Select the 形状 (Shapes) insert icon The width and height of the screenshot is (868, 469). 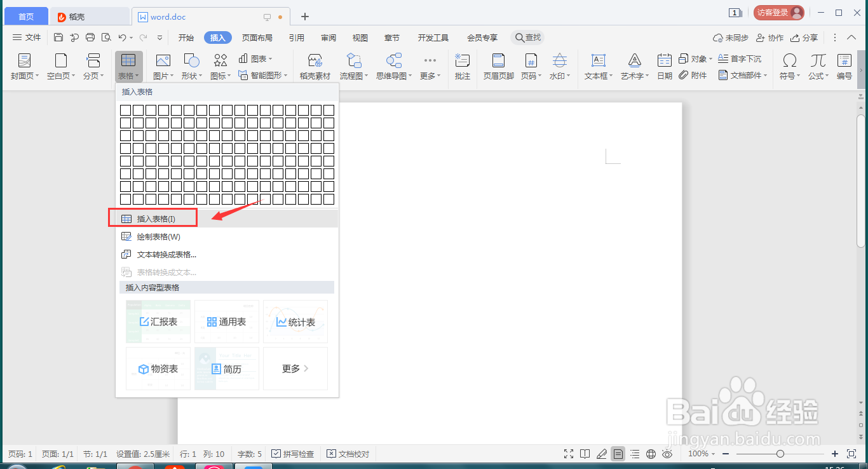(190, 66)
